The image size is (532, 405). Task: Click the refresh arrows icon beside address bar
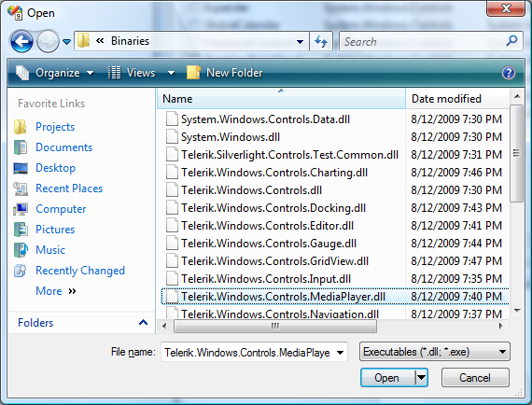tap(321, 41)
